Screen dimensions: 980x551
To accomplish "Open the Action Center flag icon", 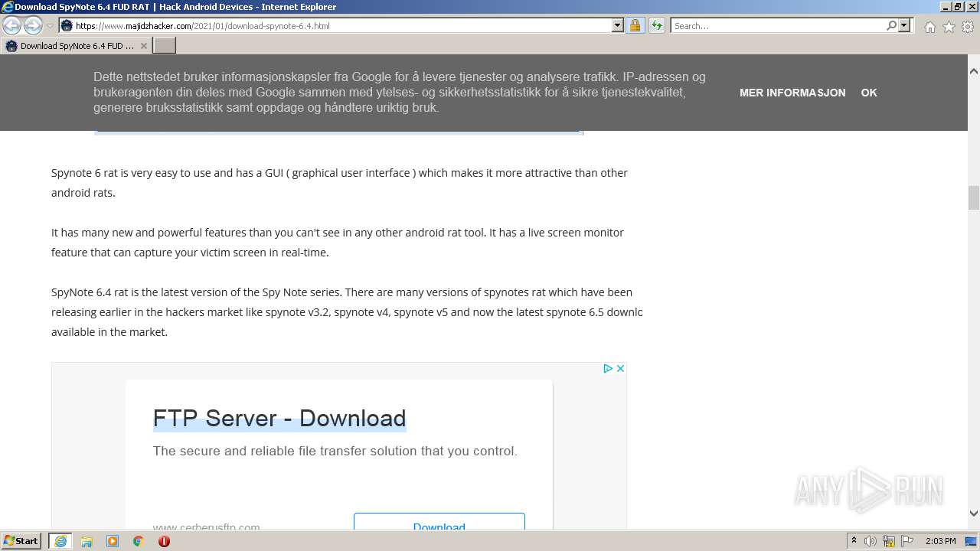I will pos(907,541).
